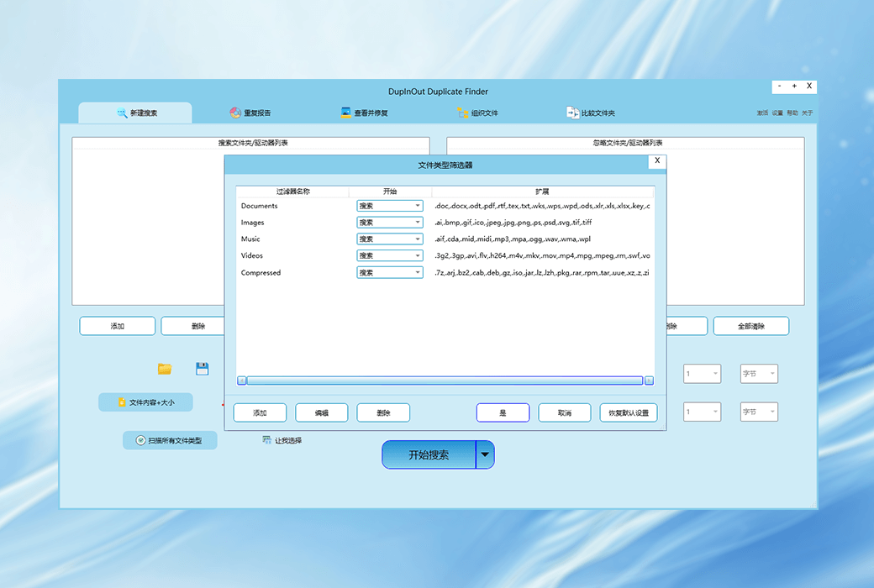Click the 开始搜索 button
Image resolution: width=874 pixels, height=588 pixels.
click(x=429, y=454)
